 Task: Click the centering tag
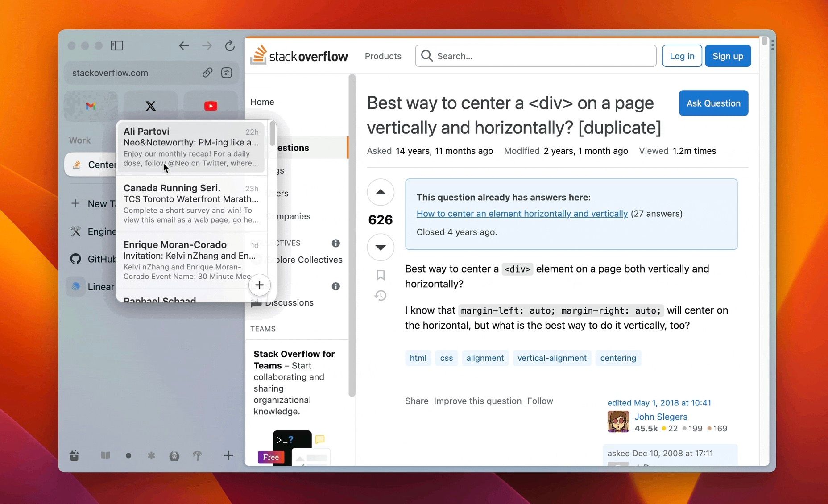[618, 358]
